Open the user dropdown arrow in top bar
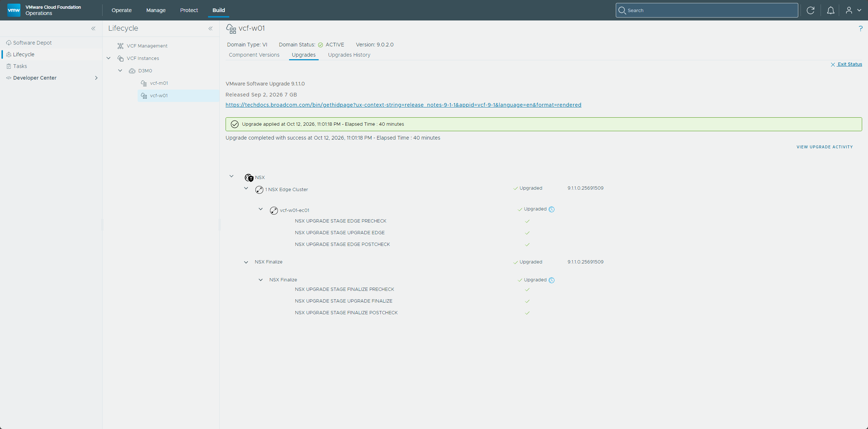Image resolution: width=868 pixels, height=429 pixels. tap(859, 10)
